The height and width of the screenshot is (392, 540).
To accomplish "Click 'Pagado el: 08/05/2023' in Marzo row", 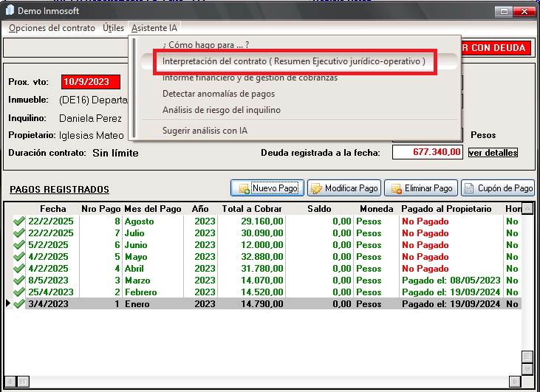I will tap(451, 280).
